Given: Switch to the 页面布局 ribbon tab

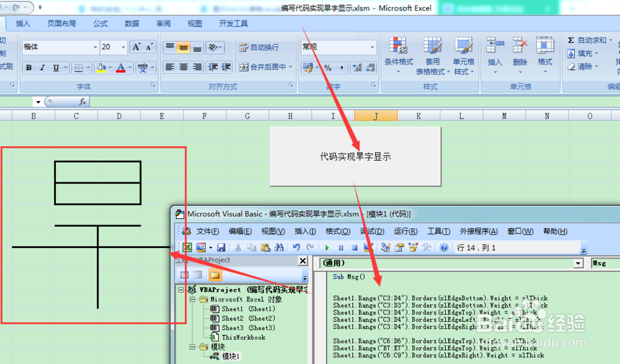Looking at the screenshot, I should [61, 24].
